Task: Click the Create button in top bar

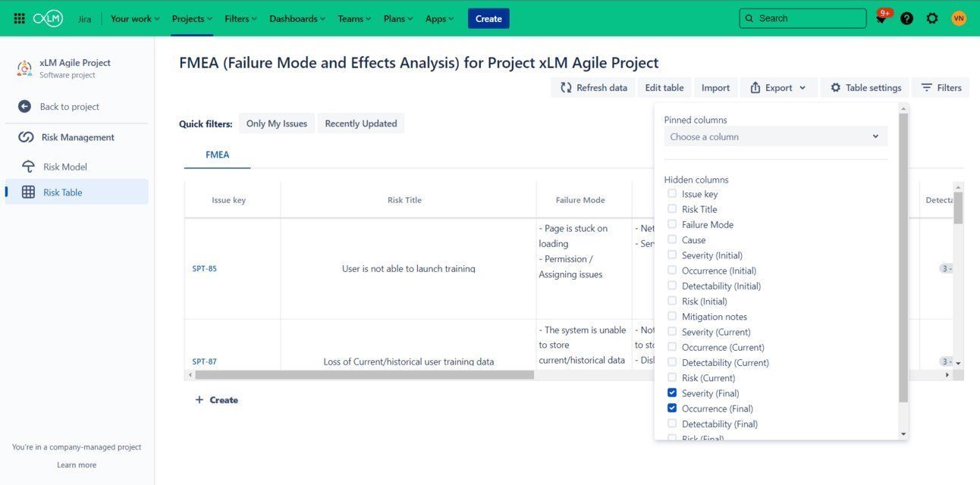Action: [488, 18]
